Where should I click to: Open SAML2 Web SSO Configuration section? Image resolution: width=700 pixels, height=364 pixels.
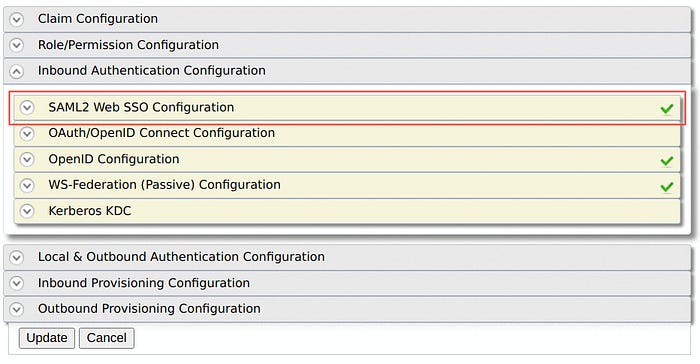point(347,108)
